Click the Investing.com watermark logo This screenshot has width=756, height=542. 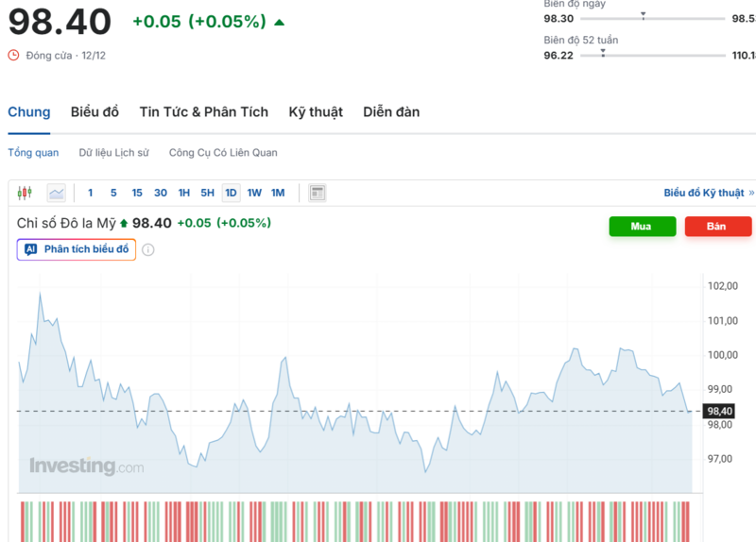[86, 466]
